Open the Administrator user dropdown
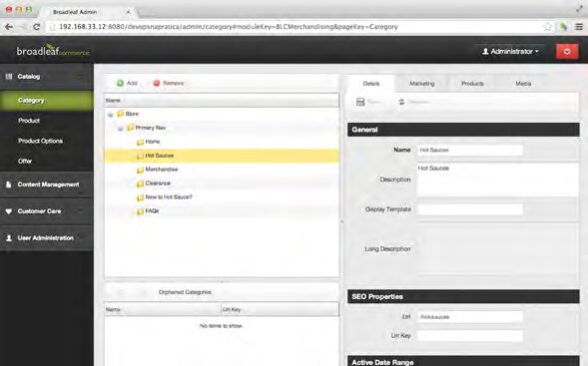 510,51
